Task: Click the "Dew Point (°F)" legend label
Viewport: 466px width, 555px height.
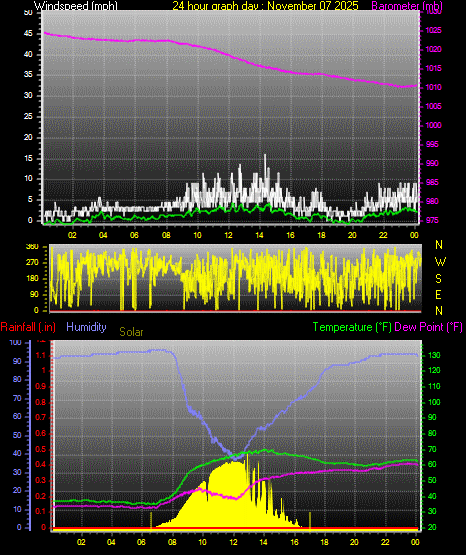Action: [428, 327]
